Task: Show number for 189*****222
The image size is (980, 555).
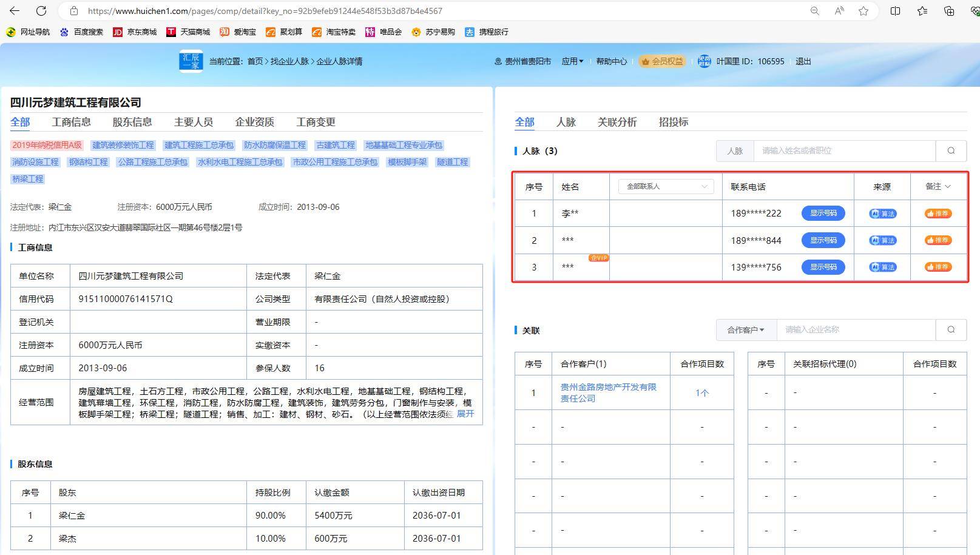Action: click(x=823, y=214)
